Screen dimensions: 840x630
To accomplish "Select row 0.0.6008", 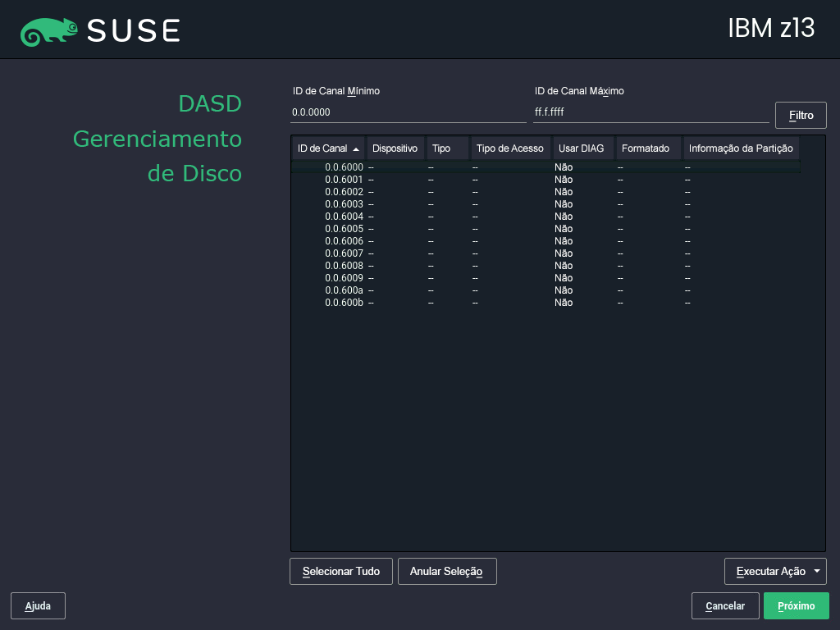I will tap(546, 266).
